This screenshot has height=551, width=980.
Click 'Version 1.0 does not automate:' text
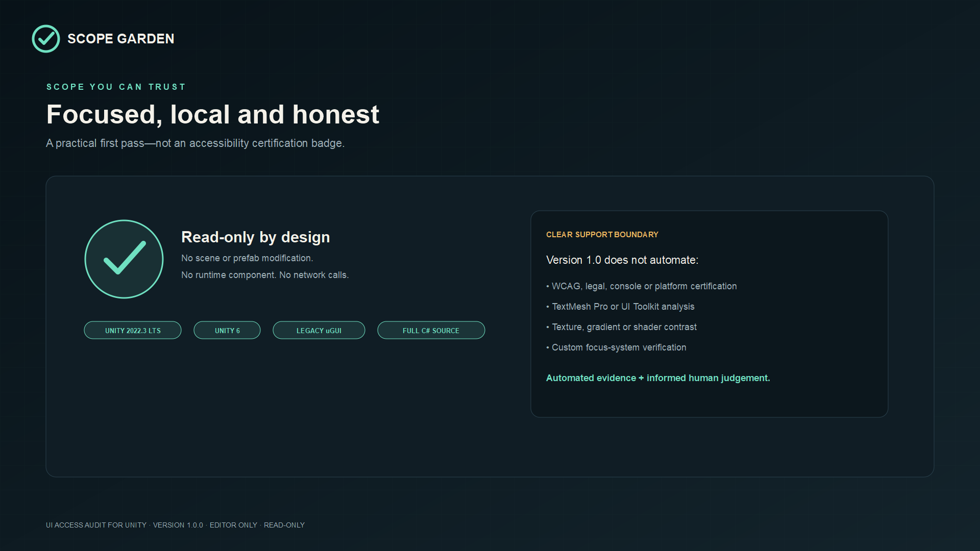point(622,260)
